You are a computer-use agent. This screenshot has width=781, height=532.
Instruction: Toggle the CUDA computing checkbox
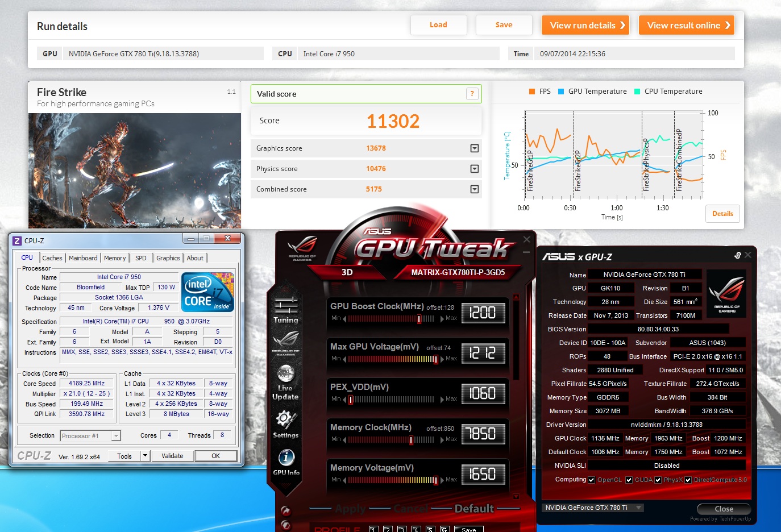(x=629, y=480)
